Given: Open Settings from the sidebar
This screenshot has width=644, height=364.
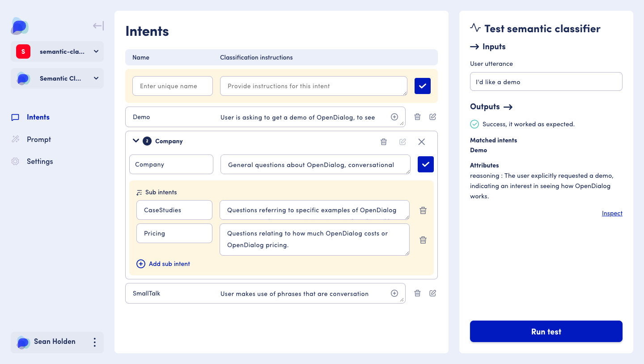Looking at the screenshot, I should [x=41, y=161].
